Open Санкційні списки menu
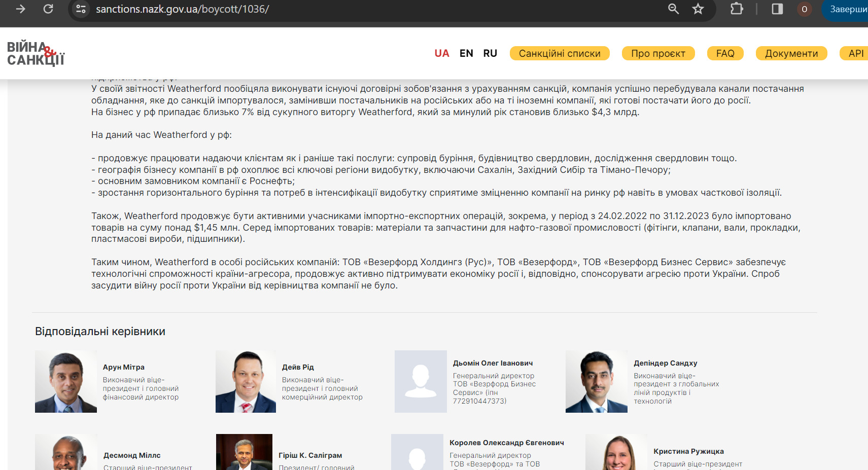The height and width of the screenshot is (470, 868). (x=560, y=53)
